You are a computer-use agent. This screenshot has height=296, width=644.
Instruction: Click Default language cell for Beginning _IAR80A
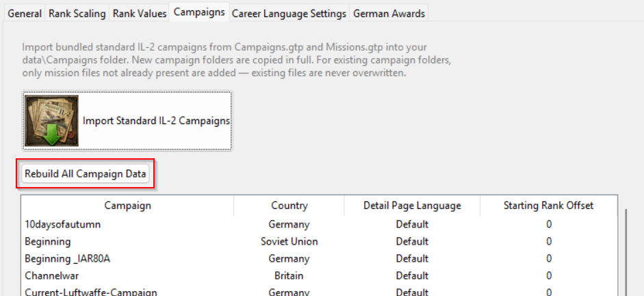pos(412,258)
